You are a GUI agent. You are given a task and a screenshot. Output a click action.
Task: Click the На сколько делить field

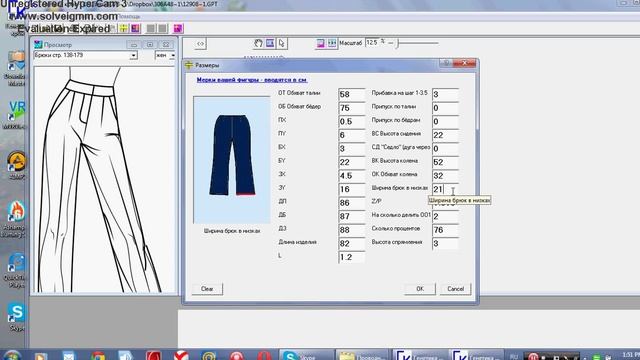(445, 216)
